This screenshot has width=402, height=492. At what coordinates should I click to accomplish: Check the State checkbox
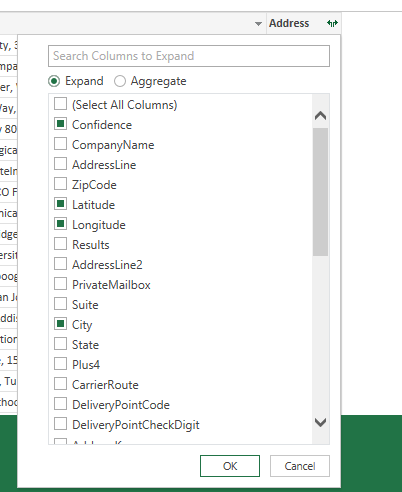tap(60, 344)
